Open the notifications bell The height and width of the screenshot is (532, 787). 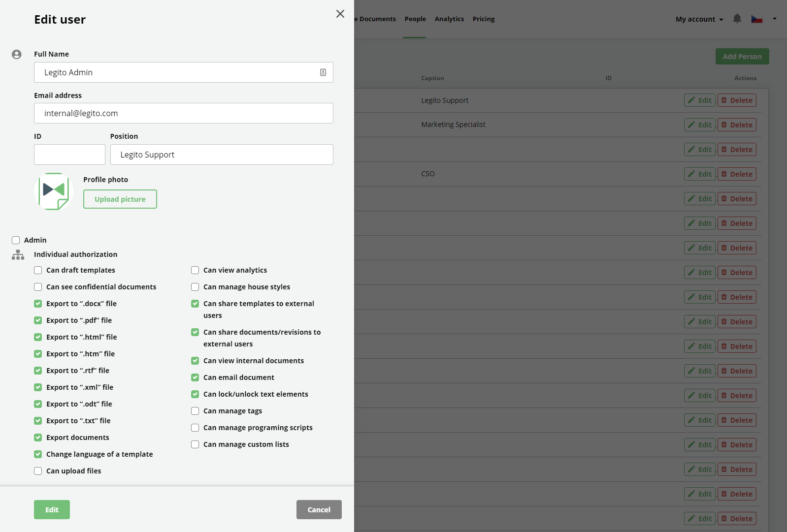coord(737,19)
